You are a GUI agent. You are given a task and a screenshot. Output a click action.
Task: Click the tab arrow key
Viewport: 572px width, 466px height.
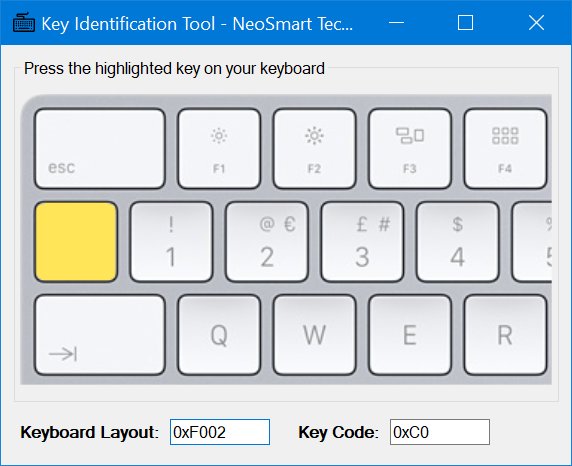click(x=100, y=335)
